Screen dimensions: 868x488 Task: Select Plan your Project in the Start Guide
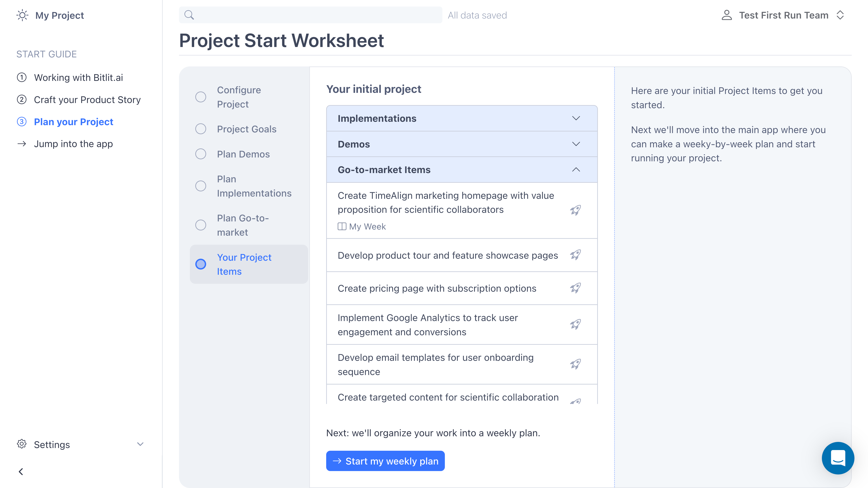[73, 122]
